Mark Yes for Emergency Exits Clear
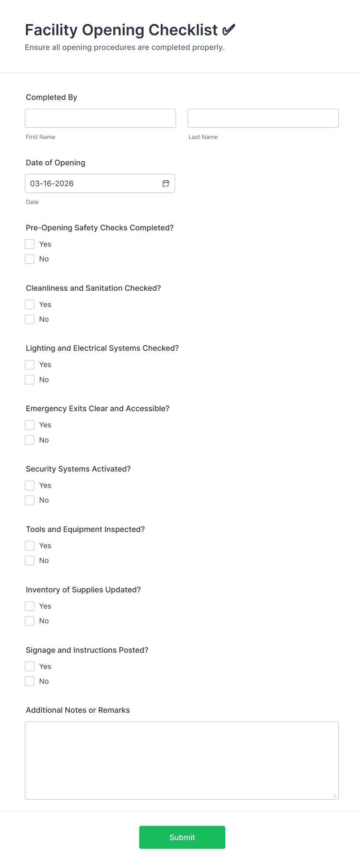This screenshot has height=868, width=360. coord(30,425)
